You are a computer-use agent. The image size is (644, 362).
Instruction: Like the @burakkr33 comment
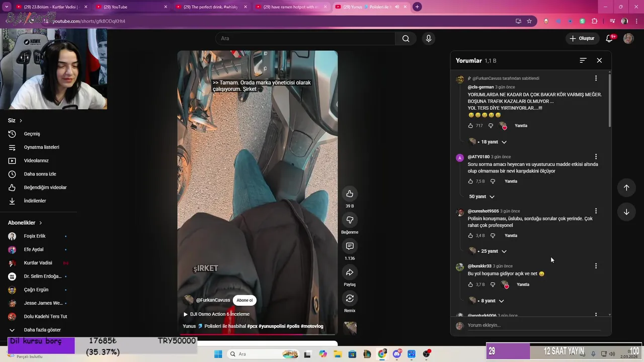(471, 285)
